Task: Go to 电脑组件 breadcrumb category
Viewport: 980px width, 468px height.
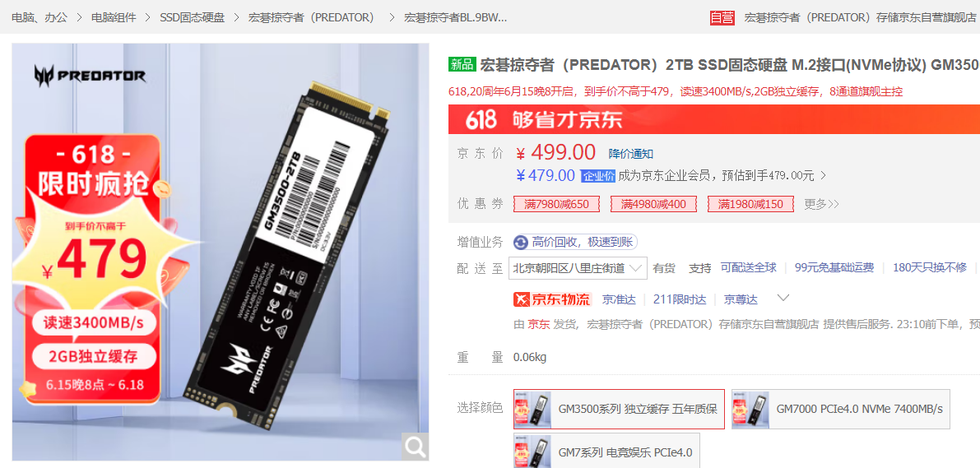Action: 114,17
